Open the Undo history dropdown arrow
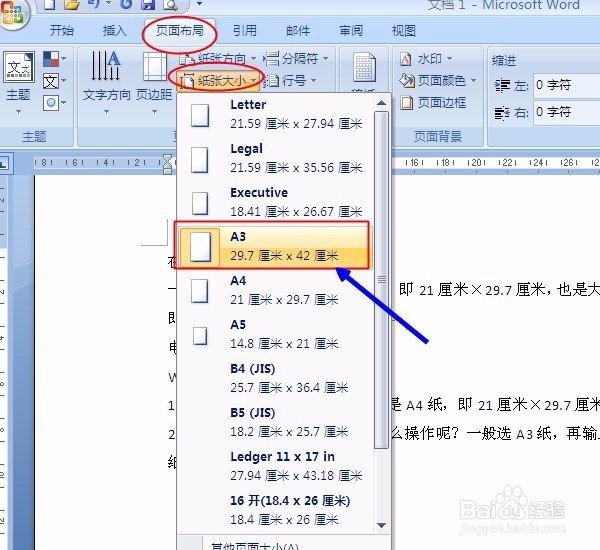600x550 pixels. 108,4
